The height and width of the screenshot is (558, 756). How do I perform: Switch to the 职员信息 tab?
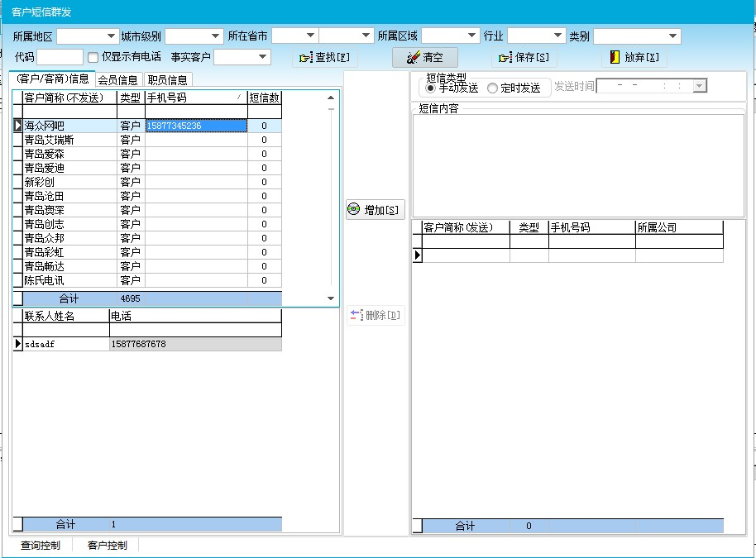pos(168,80)
